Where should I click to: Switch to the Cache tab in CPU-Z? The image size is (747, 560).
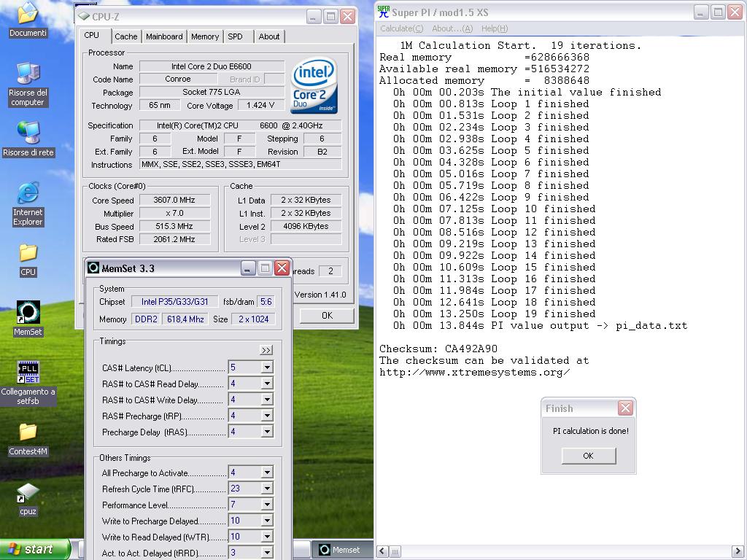[x=125, y=36]
